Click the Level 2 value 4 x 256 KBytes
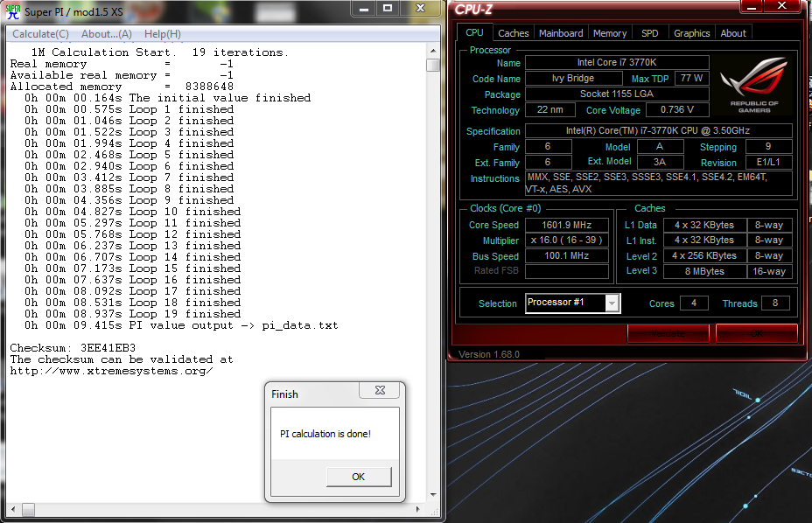 tap(704, 255)
